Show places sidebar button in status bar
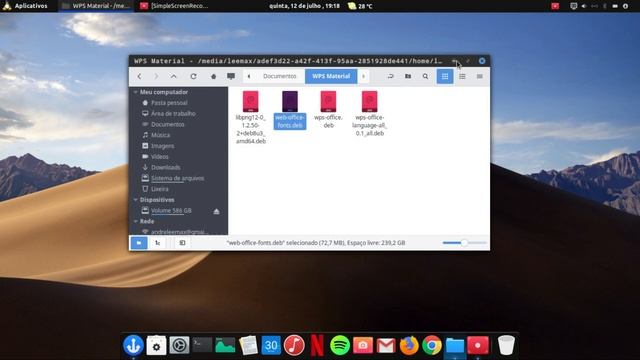 139,243
